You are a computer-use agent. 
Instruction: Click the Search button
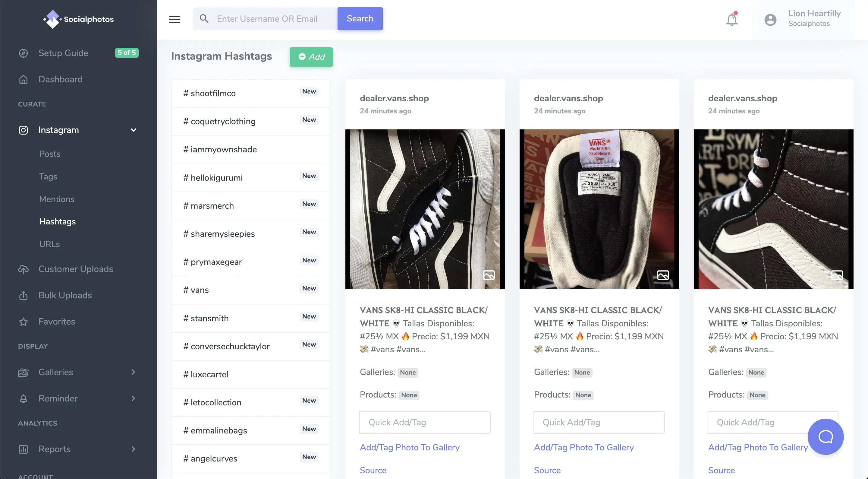[x=360, y=19]
